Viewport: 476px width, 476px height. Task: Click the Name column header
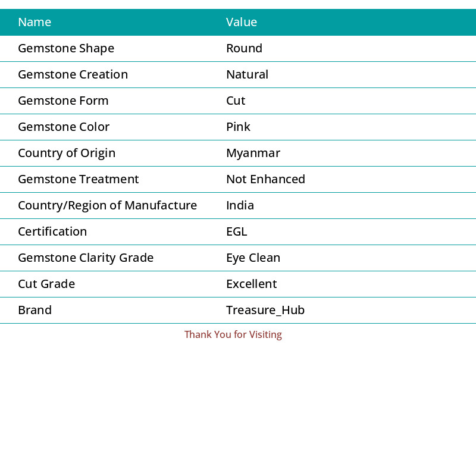35,22
